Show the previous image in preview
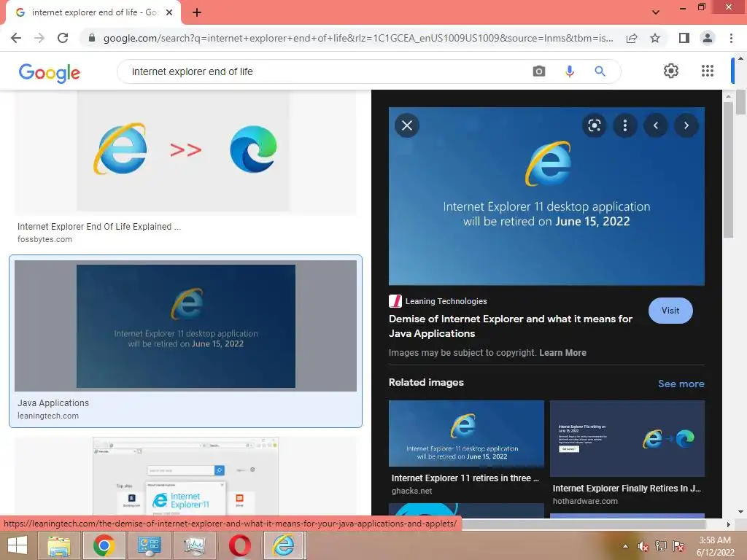The height and width of the screenshot is (560, 747). tap(656, 125)
